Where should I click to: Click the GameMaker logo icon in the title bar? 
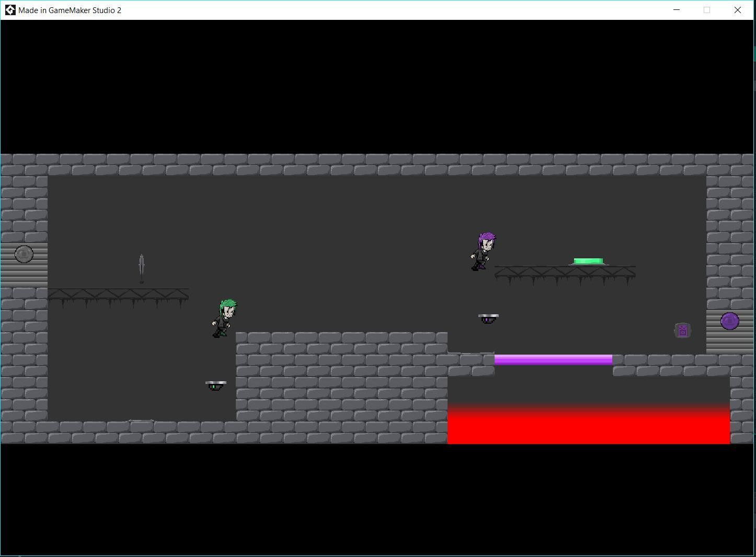coord(10,10)
